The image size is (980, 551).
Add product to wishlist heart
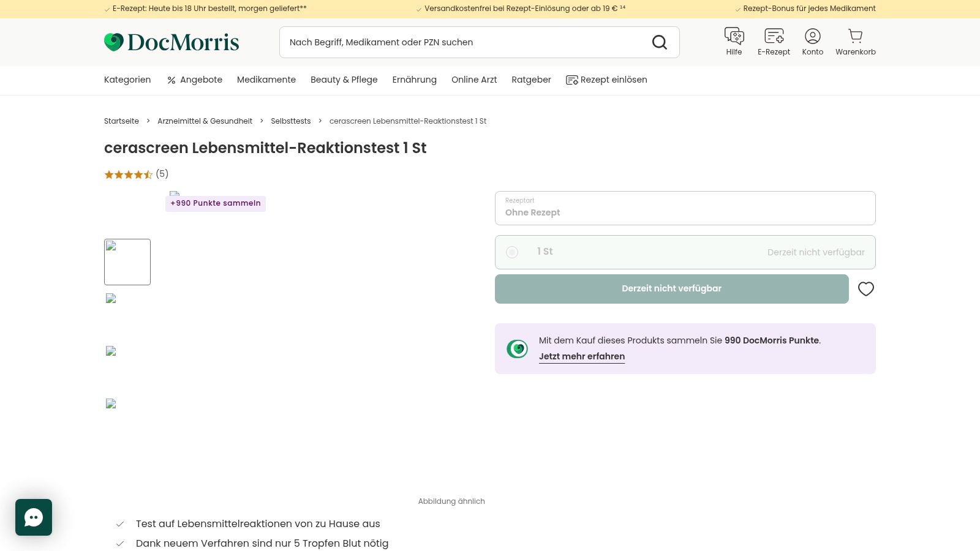pyautogui.click(x=865, y=289)
